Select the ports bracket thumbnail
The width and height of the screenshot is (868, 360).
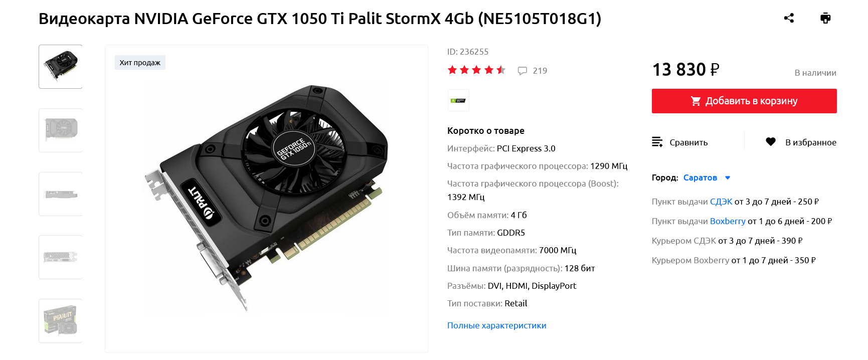coord(61,257)
